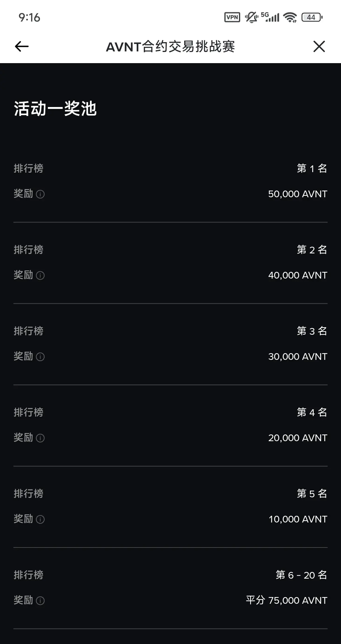Viewport: 341px width, 644px height.
Task: Tap the reward info icon for rank 1
Action: tap(40, 194)
